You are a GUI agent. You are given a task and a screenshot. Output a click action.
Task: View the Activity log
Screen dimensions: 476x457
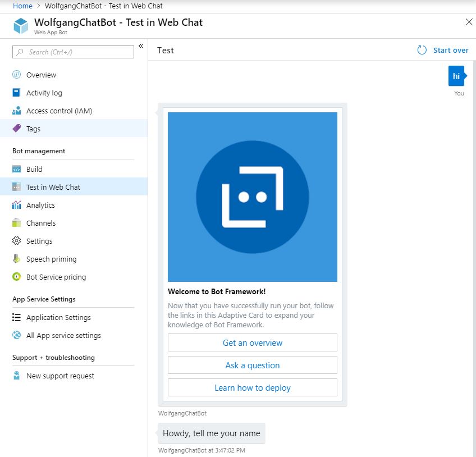click(45, 93)
